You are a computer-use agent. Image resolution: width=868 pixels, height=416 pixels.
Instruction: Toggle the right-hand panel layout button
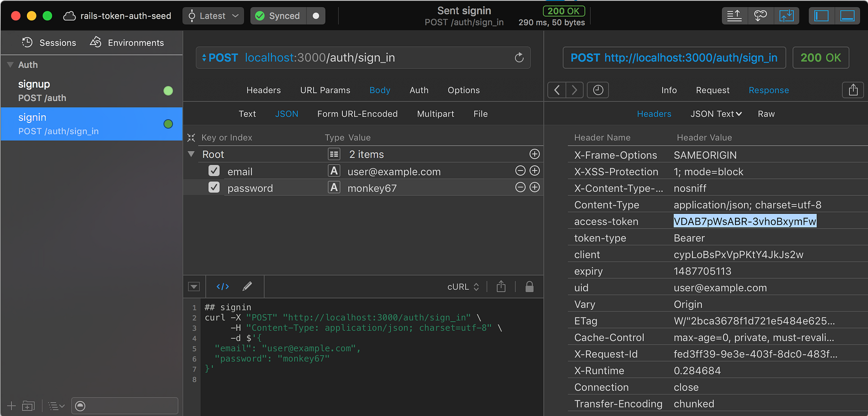[x=847, y=16]
